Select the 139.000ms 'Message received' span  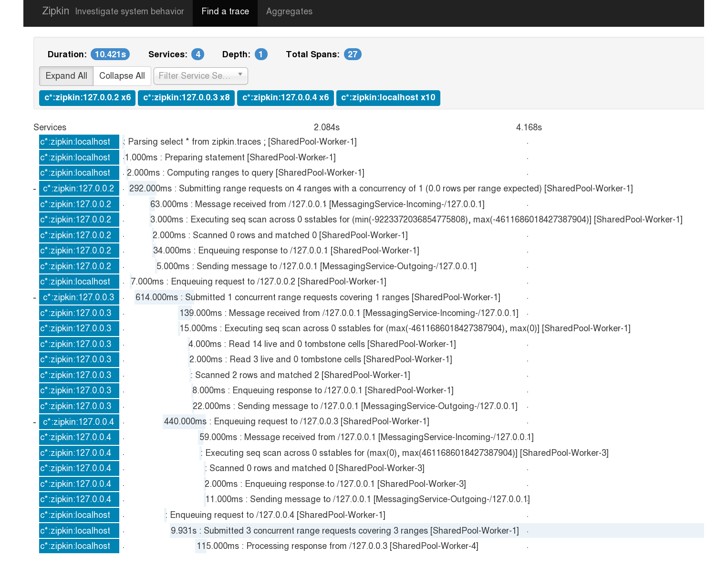(349, 313)
